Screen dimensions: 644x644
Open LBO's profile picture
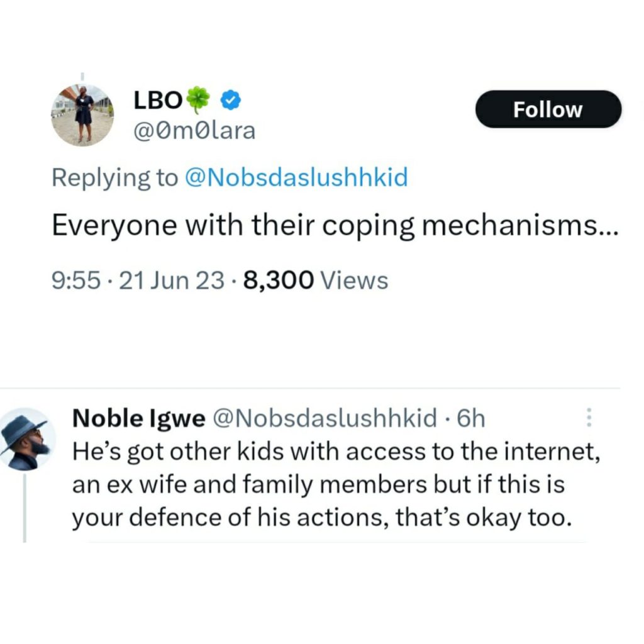82,114
